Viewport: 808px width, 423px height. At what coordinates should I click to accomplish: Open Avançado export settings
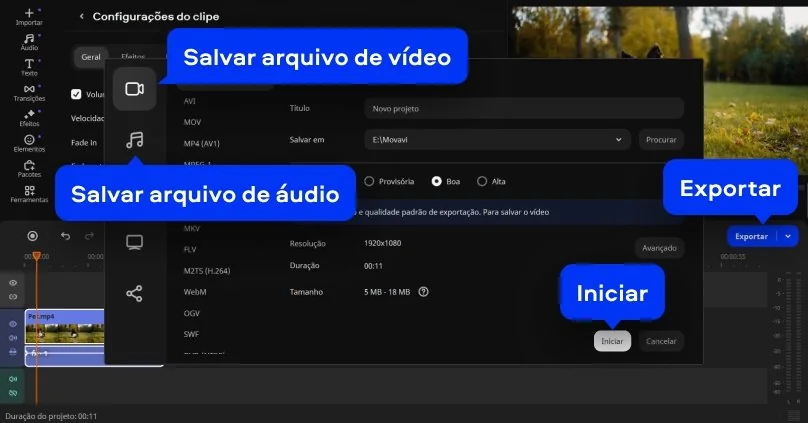(659, 248)
